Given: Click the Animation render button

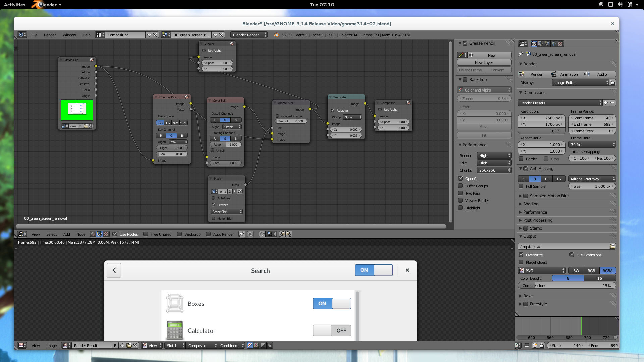Looking at the screenshot, I should pyautogui.click(x=567, y=74).
